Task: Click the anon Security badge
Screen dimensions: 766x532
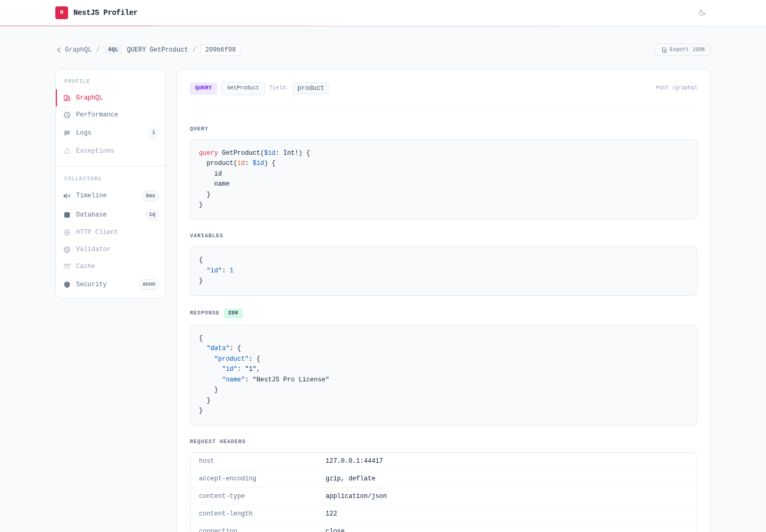Action: click(x=149, y=285)
